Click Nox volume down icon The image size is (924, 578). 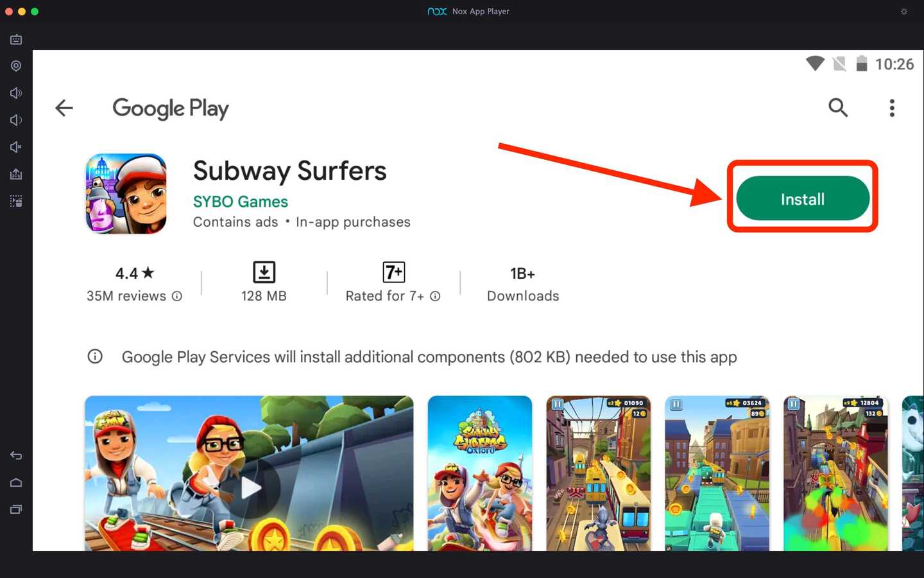[16, 120]
